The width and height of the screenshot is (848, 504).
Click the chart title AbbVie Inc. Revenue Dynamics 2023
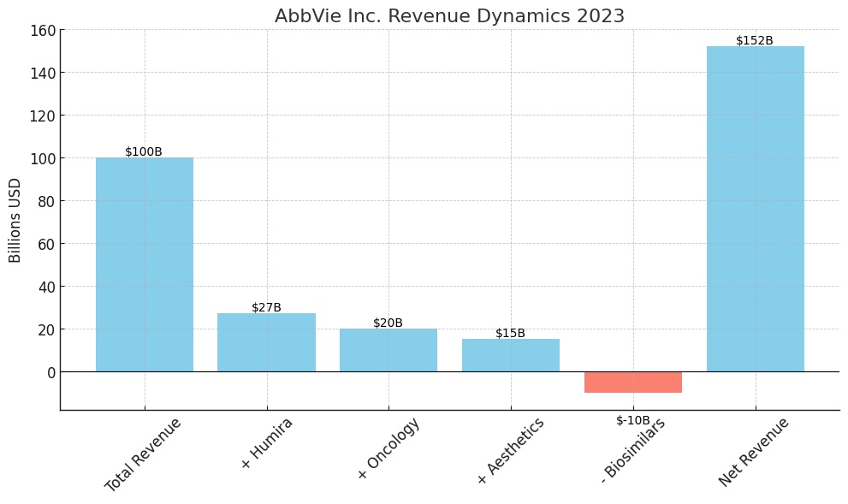449,15
